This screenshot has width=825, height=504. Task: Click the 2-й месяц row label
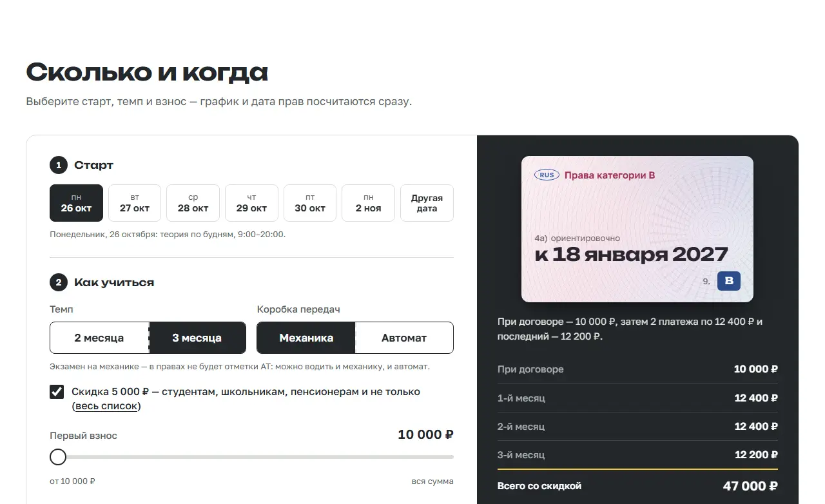pos(521,427)
